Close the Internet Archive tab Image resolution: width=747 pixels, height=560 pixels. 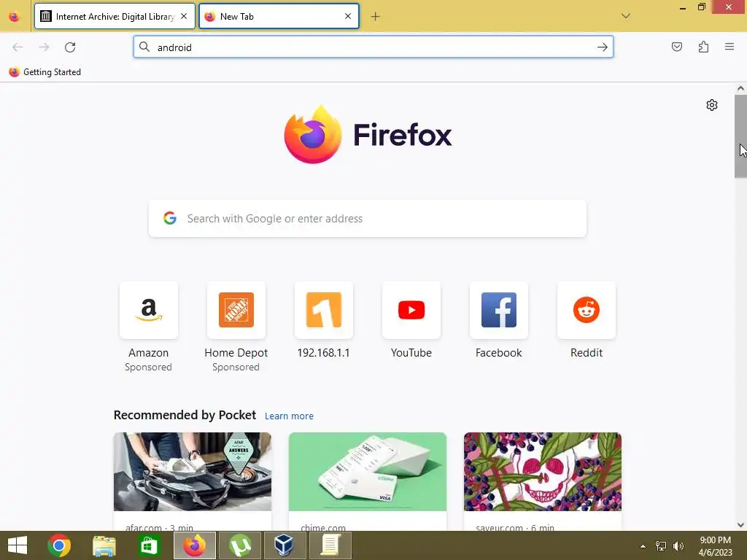(x=183, y=16)
